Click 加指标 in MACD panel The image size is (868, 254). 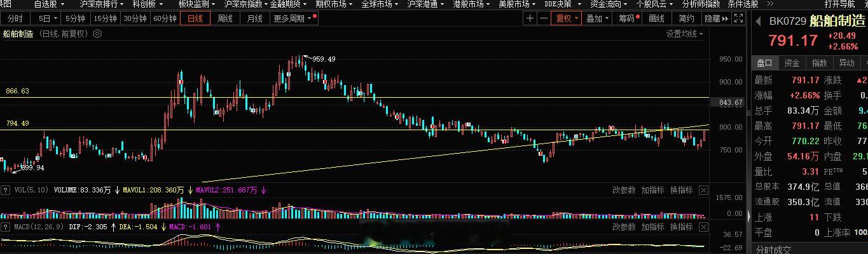click(x=652, y=226)
